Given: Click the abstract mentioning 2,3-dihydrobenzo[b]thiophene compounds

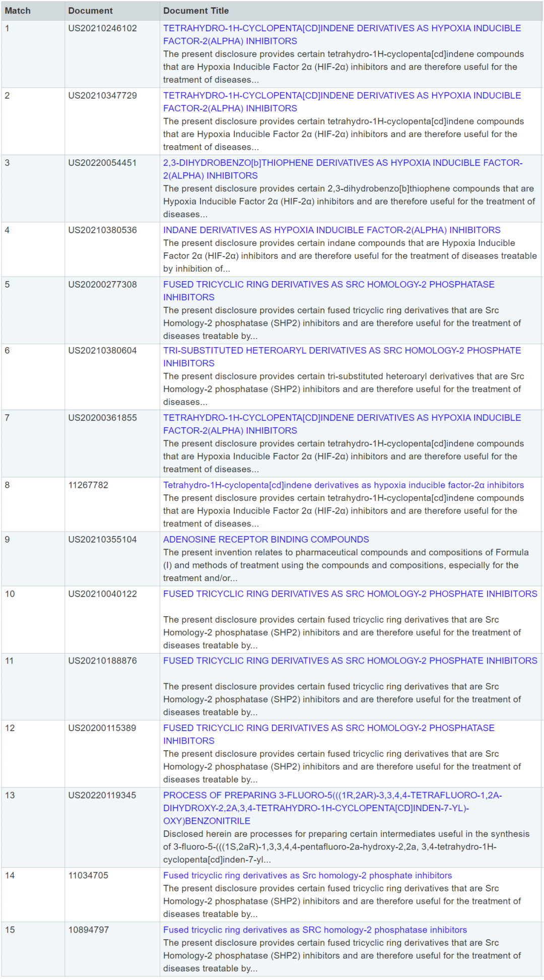Looking at the screenshot, I should pos(349,202).
